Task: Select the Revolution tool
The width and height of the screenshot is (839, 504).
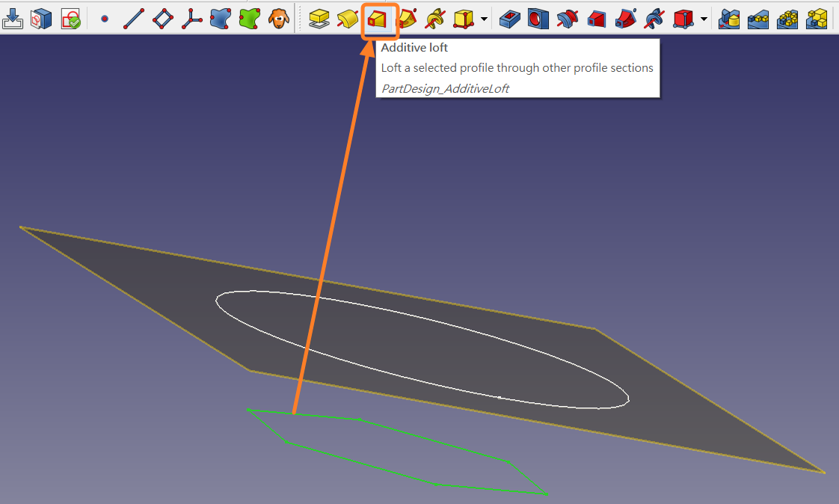Action: 348,19
